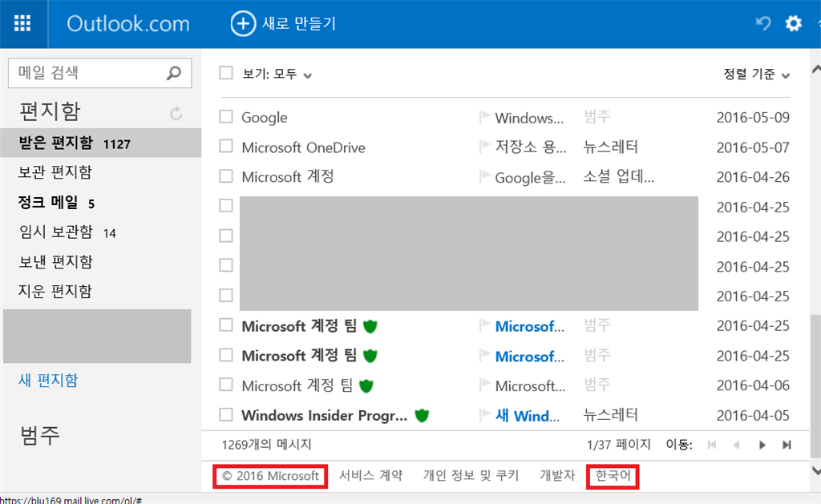Image resolution: width=821 pixels, height=504 pixels.
Task: Check the 2016-04-06 Microsoft 계정 팀 message
Action: tap(225, 385)
